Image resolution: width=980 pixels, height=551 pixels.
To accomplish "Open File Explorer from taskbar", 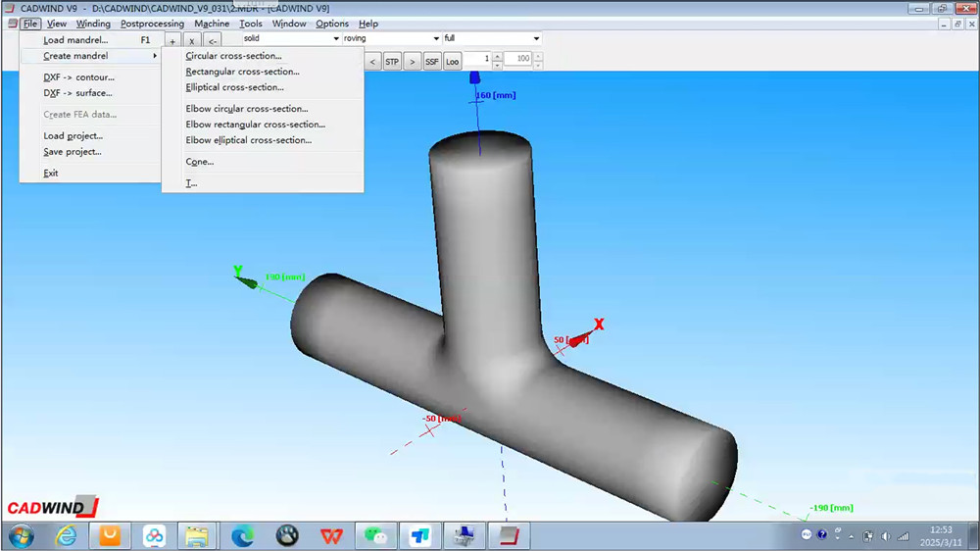I will (197, 536).
